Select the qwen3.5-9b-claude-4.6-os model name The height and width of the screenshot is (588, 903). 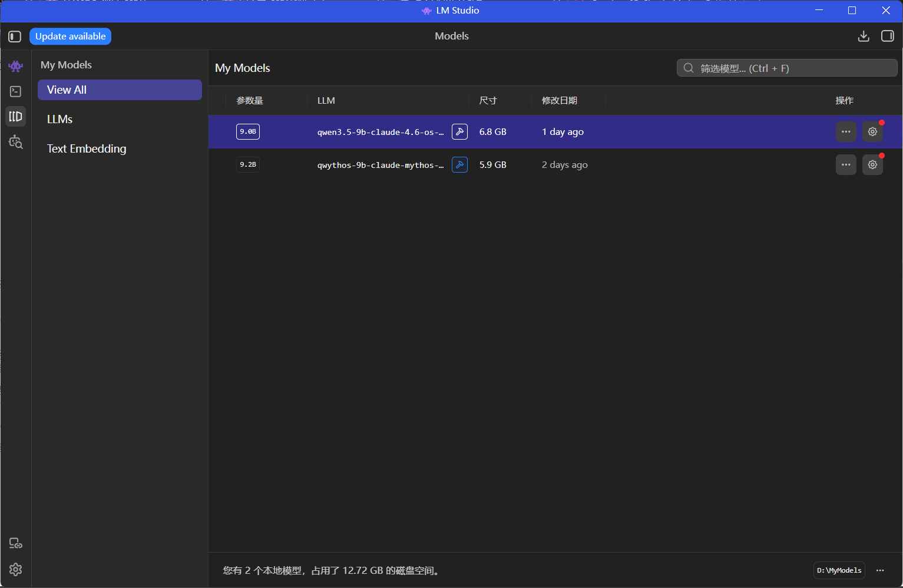pyautogui.click(x=381, y=132)
